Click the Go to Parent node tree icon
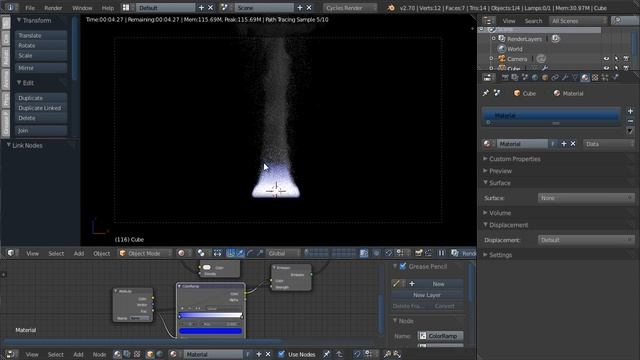640x360 pixels. tap(339, 354)
